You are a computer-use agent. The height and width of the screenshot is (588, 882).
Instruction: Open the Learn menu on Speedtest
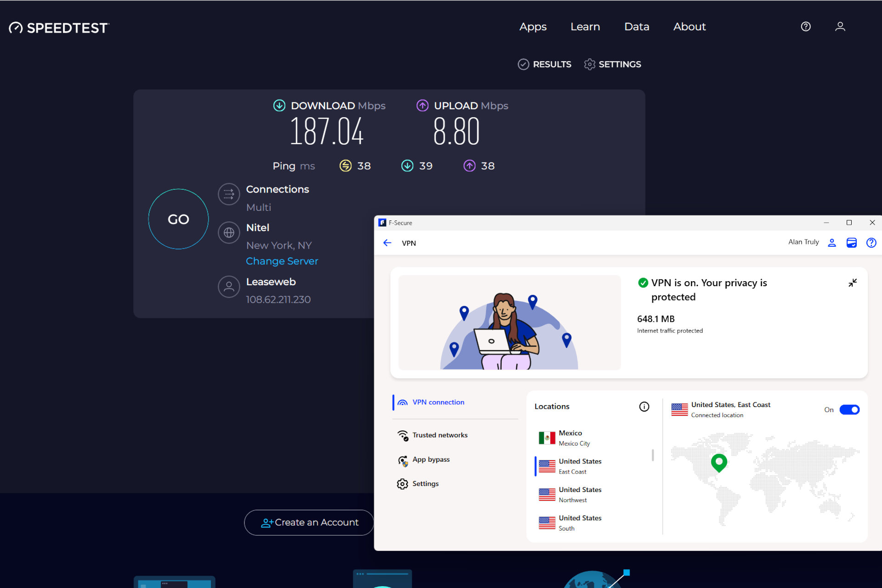(x=585, y=26)
